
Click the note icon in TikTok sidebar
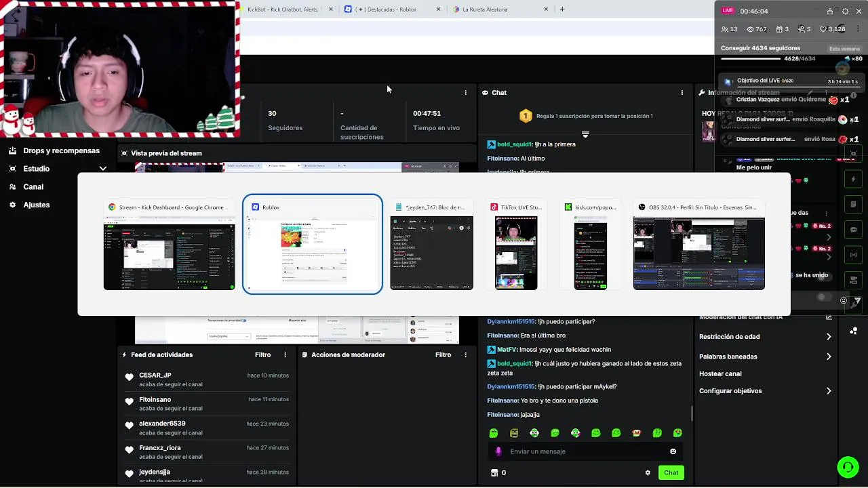tap(854, 204)
